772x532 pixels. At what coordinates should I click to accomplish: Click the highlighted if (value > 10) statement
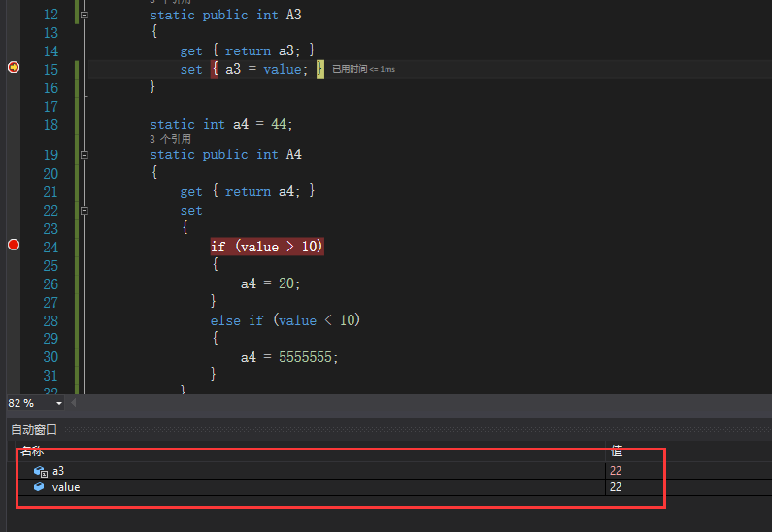(x=267, y=246)
